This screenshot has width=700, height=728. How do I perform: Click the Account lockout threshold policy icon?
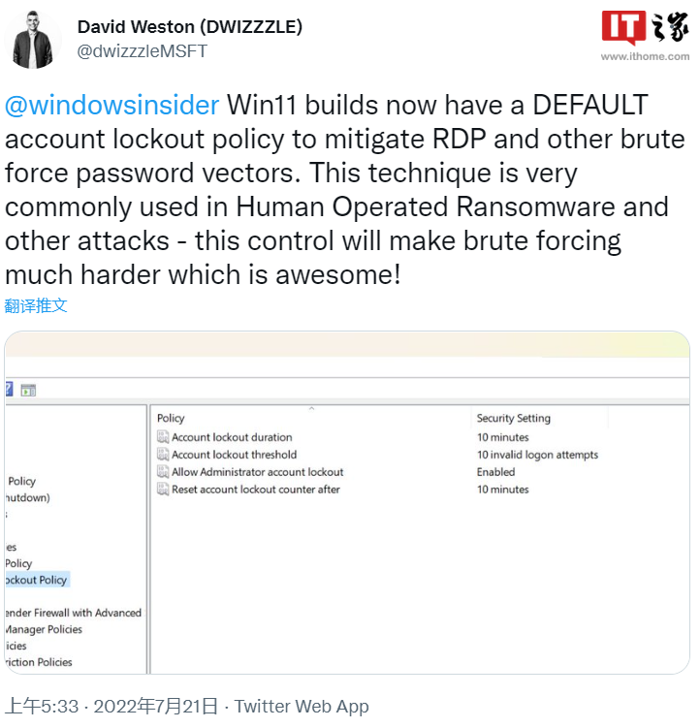click(x=163, y=455)
